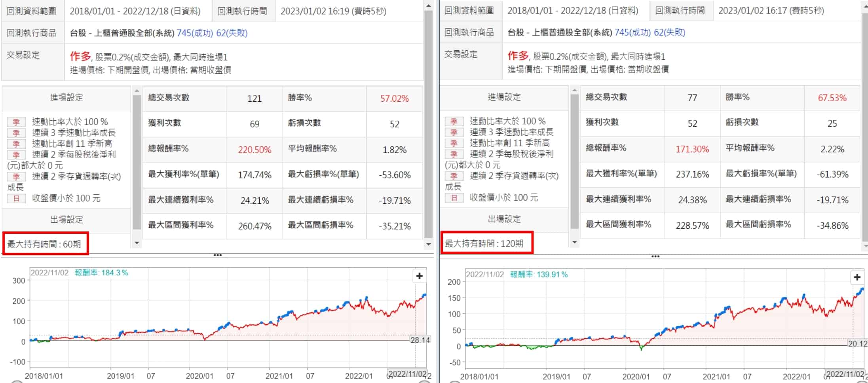
Task: Click the three-dot splitter handle above right chart
Action: [x=655, y=256]
